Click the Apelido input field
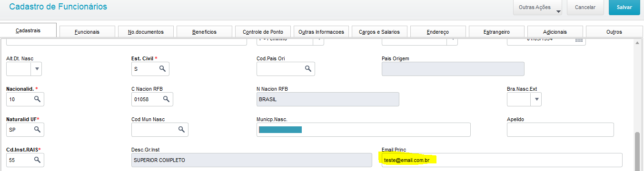This screenshot has width=644, height=171. [560, 129]
